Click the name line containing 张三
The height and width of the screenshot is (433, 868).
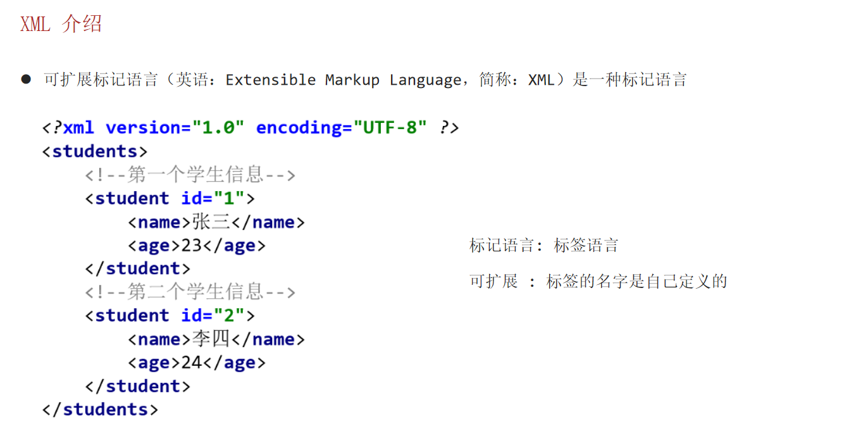tap(216, 222)
